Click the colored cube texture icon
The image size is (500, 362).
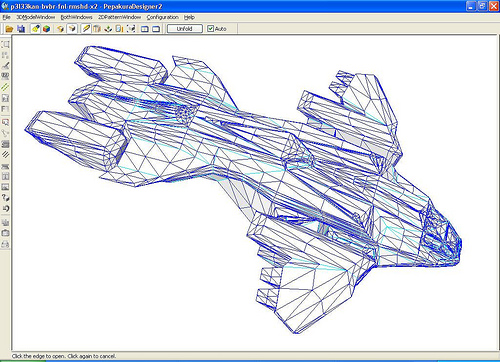(x=46, y=29)
